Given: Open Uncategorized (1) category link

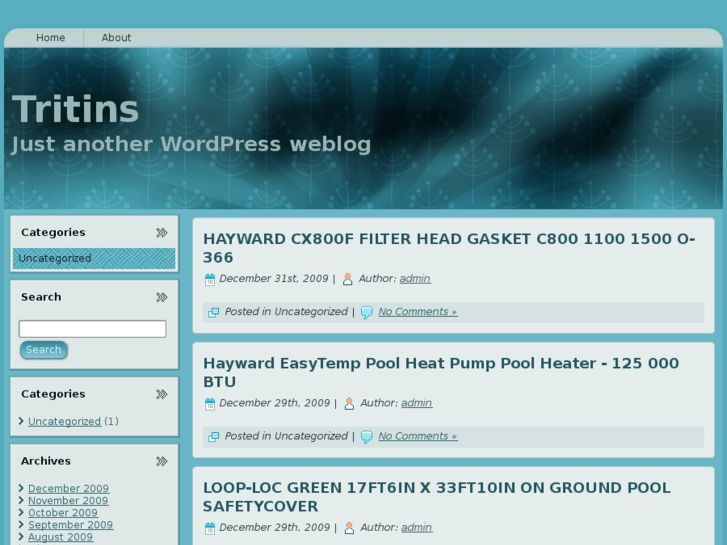Looking at the screenshot, I should 64,421.
